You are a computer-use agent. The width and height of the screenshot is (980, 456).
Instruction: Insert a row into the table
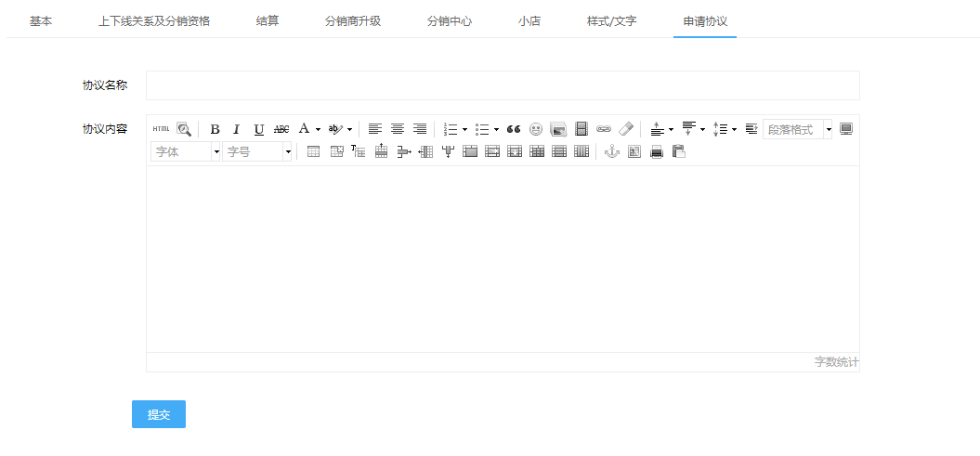(x=381, y=151)
